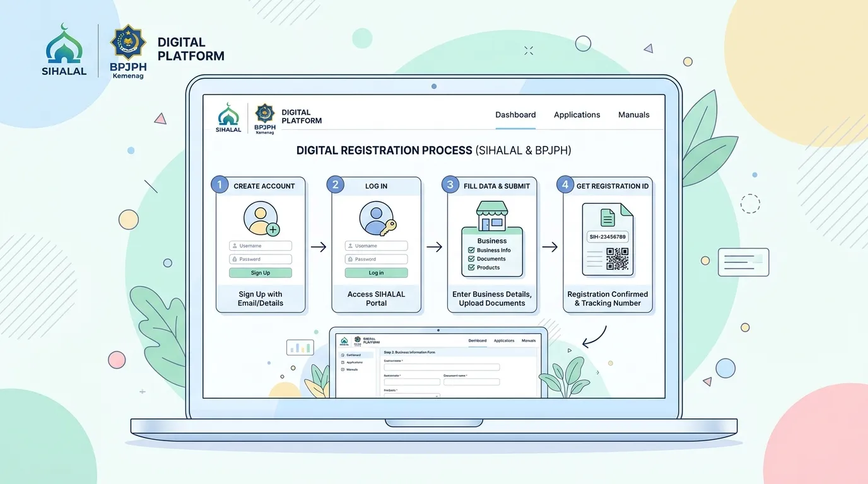
Task: Click the 'DIGITAL REGISTRATION PROCESS' heading
Action: tap(384, 151)
